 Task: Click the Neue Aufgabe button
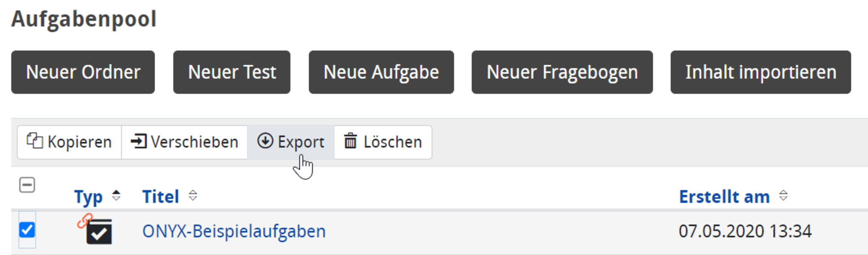[x=381, y=72]
